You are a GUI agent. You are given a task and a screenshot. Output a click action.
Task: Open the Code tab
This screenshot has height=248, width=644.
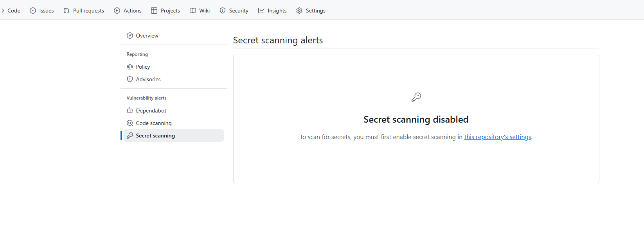coord(13,11)
